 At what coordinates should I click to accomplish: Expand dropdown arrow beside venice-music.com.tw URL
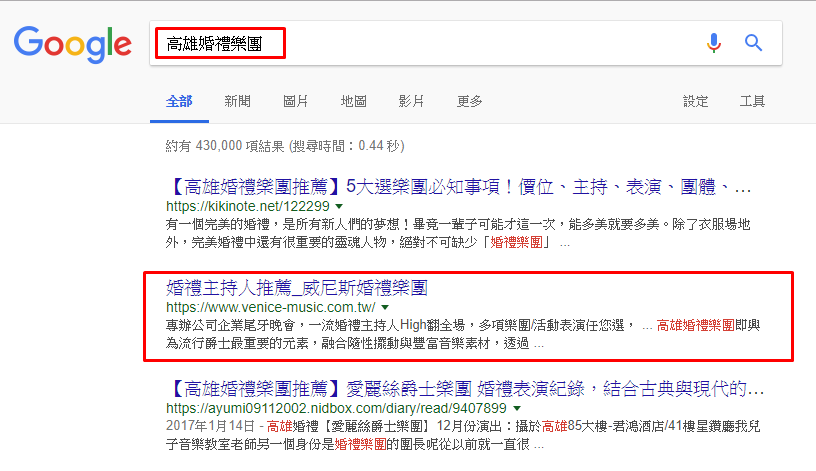(385, 307)
